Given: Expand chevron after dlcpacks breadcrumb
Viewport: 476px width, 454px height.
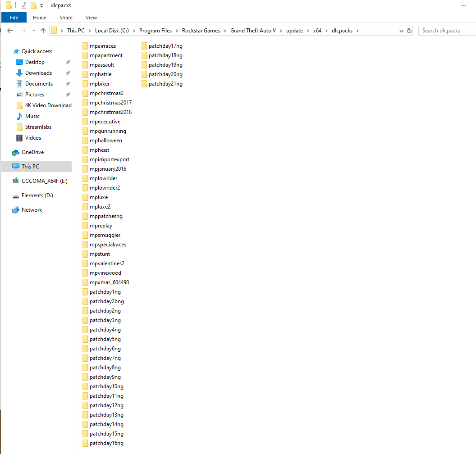Looking at the screenshot, I should (357, 31).
